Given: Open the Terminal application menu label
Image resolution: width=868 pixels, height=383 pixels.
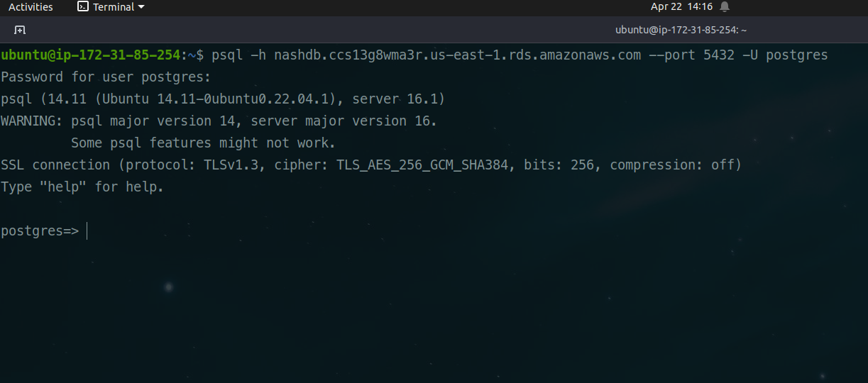Looking at the screenshot, I should (114, 7).
